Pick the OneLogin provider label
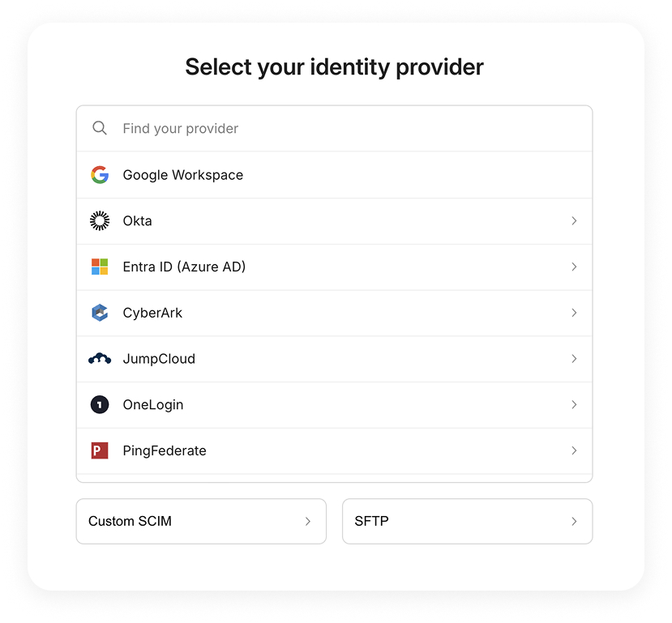The height and width of the screenshot is (623, 672). point(153,405)
